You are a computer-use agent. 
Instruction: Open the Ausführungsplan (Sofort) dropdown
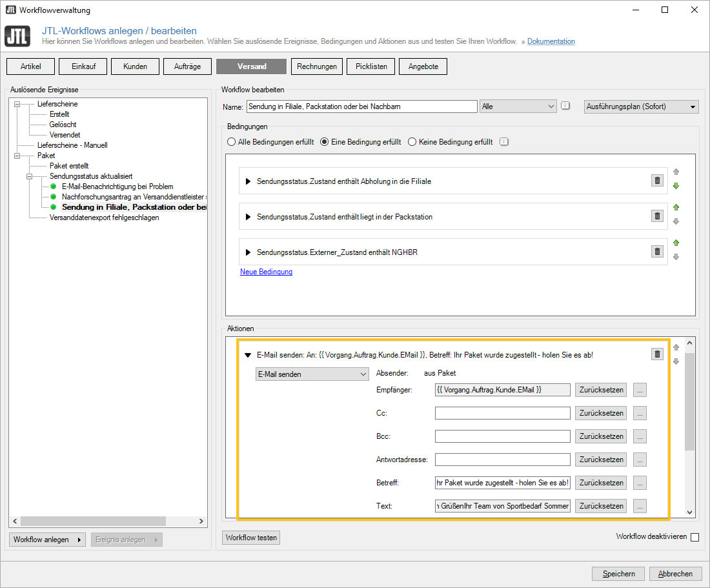click(x=641, y=105)
